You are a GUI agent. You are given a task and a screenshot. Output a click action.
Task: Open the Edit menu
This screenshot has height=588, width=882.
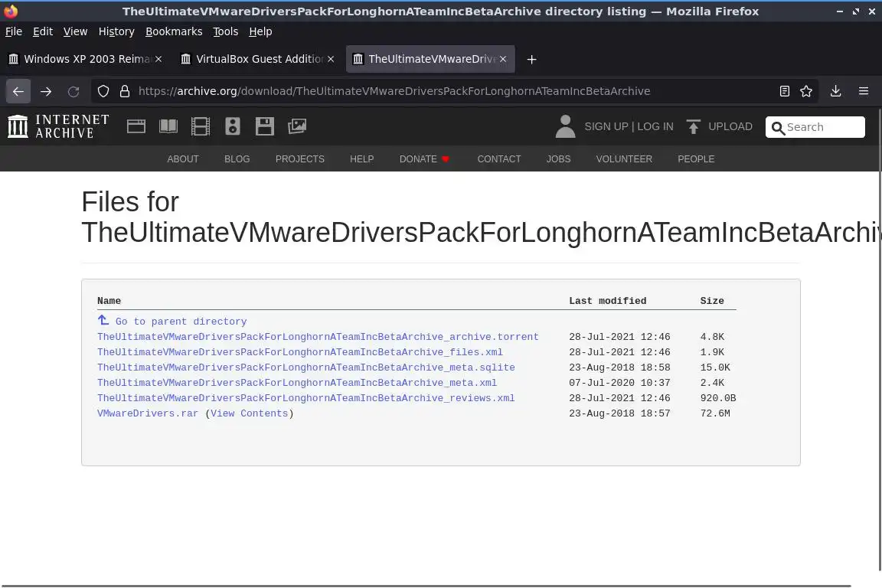coord(43,31)
